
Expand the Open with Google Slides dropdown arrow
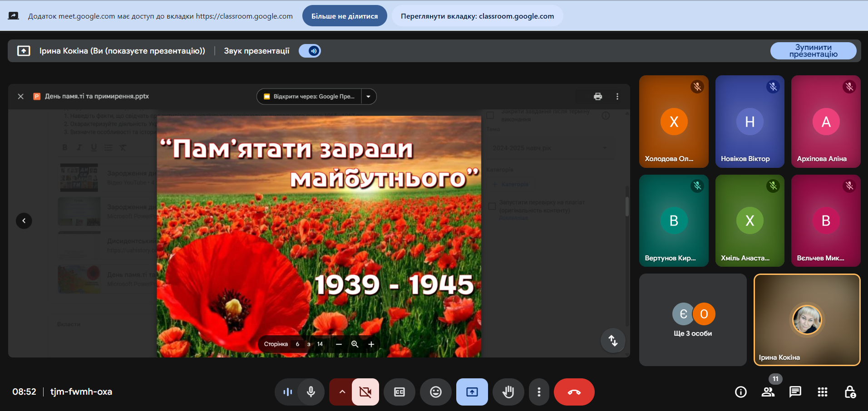[x=369, y=96]
